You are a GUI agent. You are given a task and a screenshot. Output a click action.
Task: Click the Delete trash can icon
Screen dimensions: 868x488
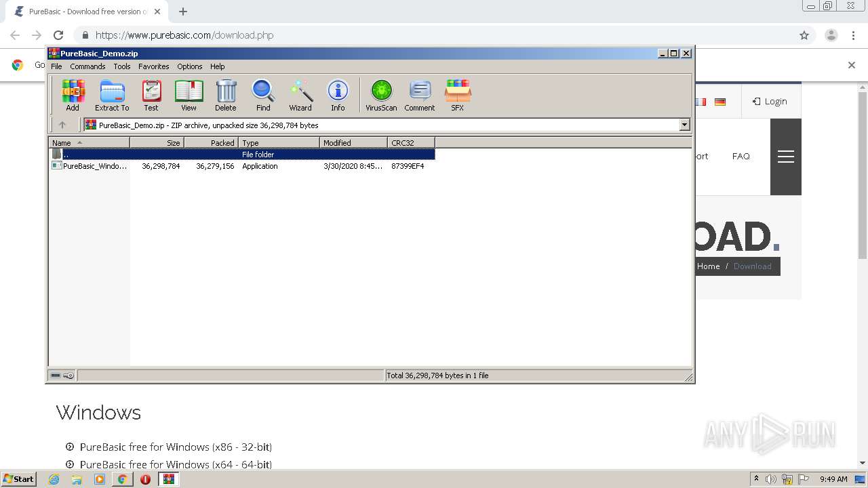coord(226,95)
